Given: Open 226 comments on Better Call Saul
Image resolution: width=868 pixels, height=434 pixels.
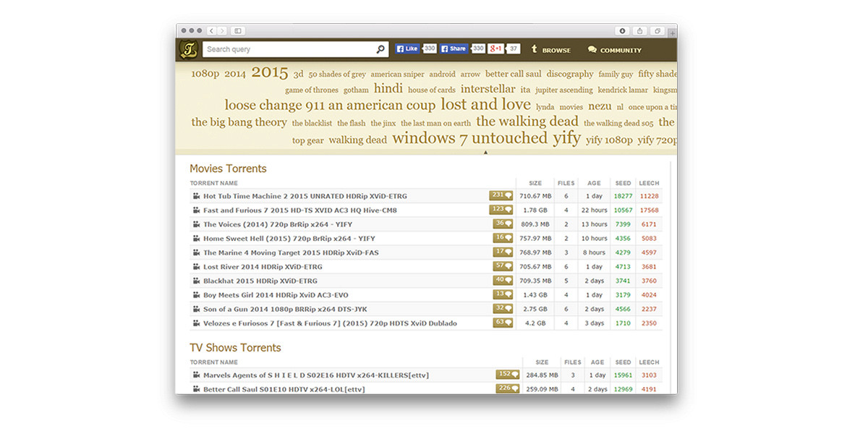Looking at the screenshot, I should (507, 388).
